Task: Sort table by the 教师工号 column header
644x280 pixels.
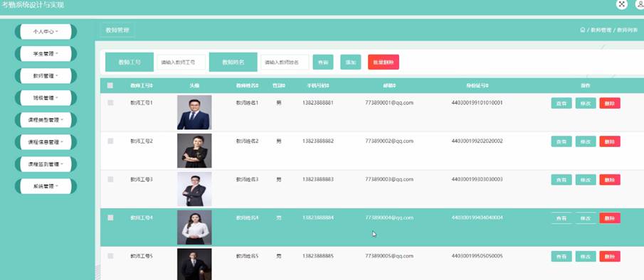Action: (x=142, y=86)
